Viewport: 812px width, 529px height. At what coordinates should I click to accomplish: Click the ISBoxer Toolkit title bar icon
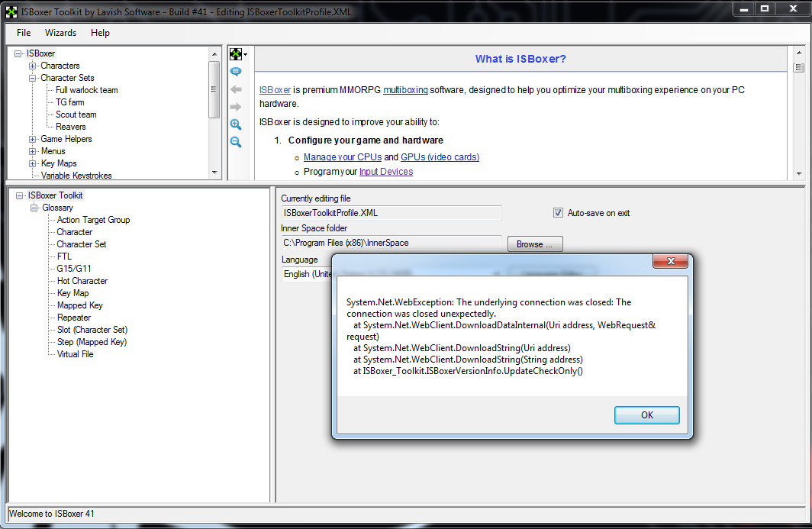click(x=11, y=11)
